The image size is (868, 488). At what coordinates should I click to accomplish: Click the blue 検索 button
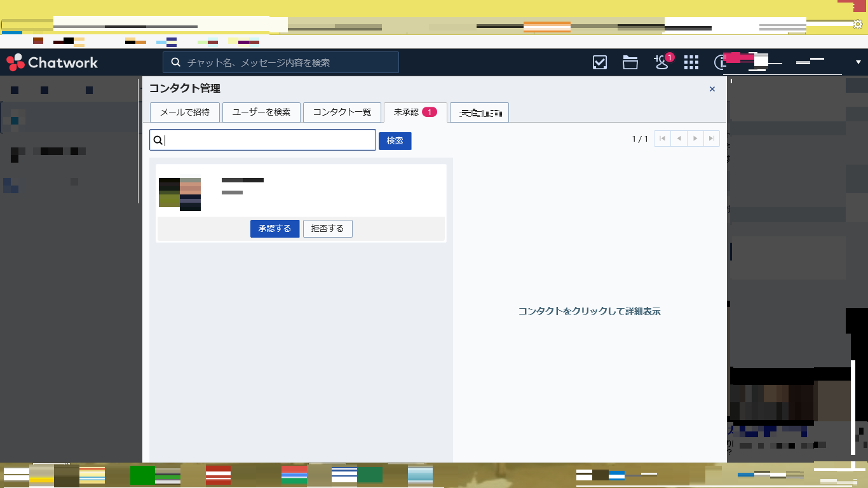click(395, 140)
